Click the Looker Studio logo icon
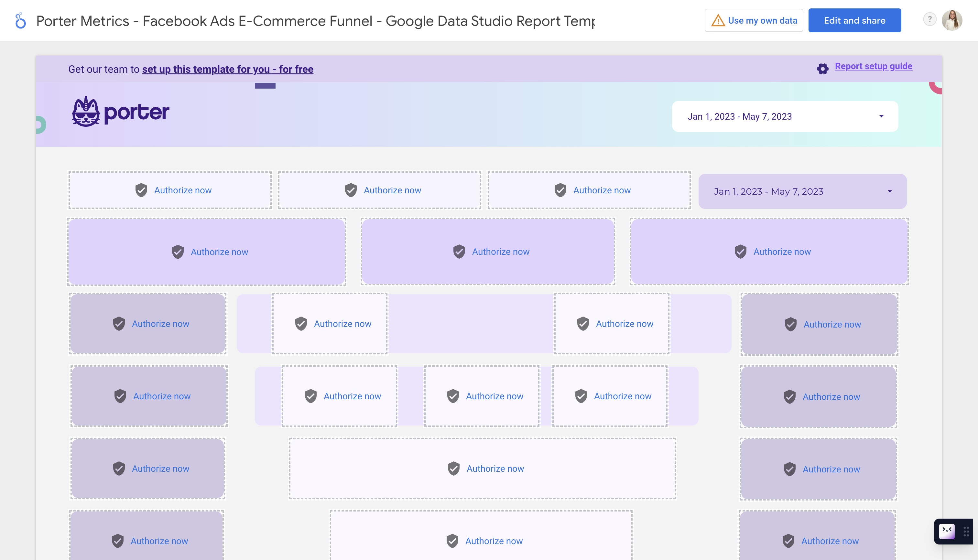978x560 pixels. tap(20, 21)
